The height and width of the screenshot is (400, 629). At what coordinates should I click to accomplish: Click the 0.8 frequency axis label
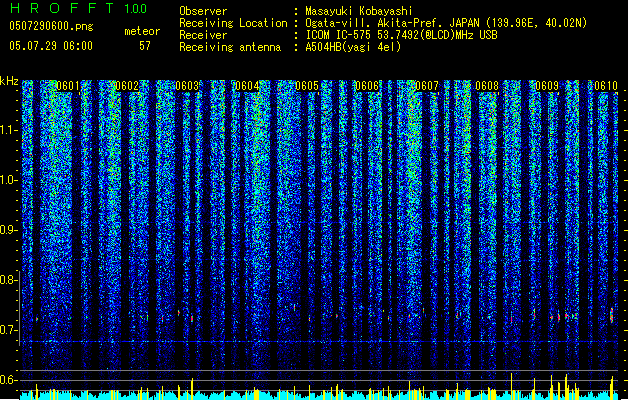click(8, 280)
